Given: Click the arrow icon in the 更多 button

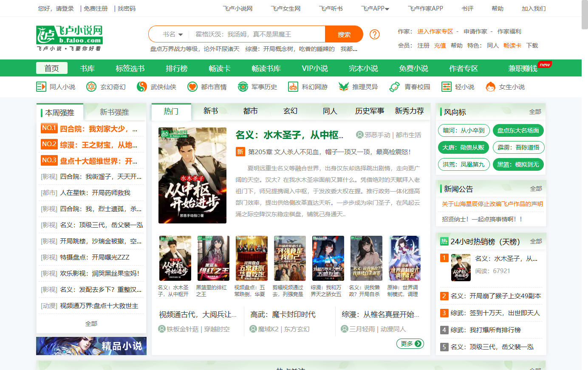Looking at the screenshot, I should (418, 344).
